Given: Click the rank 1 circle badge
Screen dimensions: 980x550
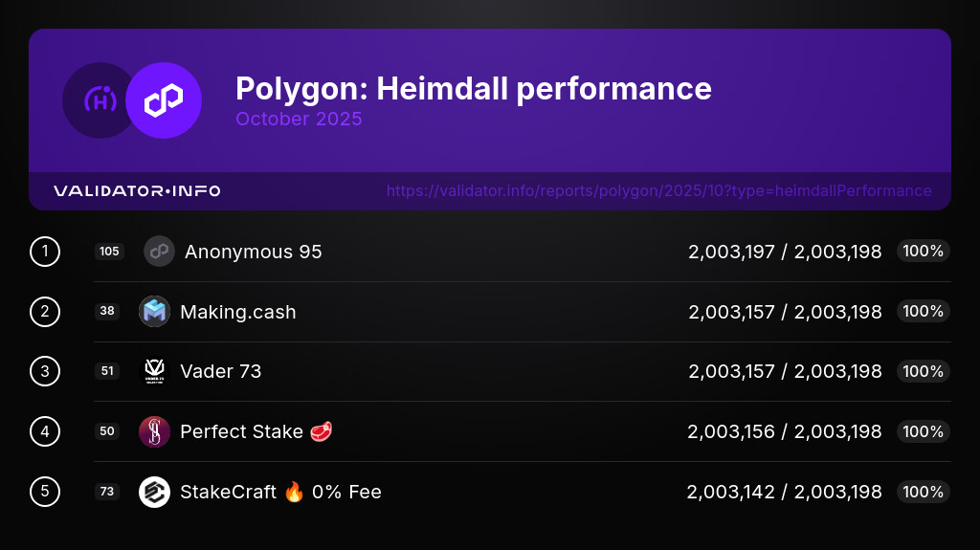Looking at the screenshot, I should click(45, 252).
